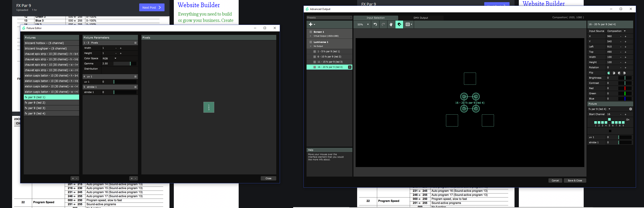Click the undo arrow in Advanced Output toolbar
Screen dimensions: 644x208
point(375,24)
